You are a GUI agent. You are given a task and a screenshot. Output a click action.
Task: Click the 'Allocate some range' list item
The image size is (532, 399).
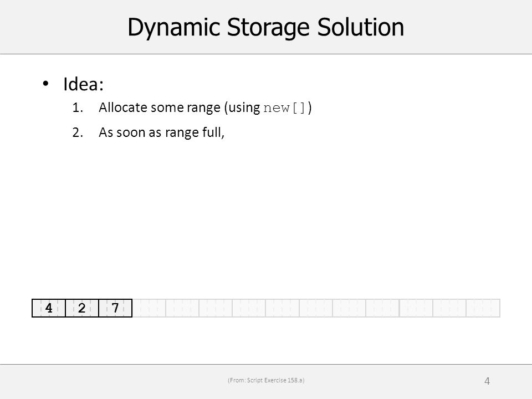[x=205, y=108]
